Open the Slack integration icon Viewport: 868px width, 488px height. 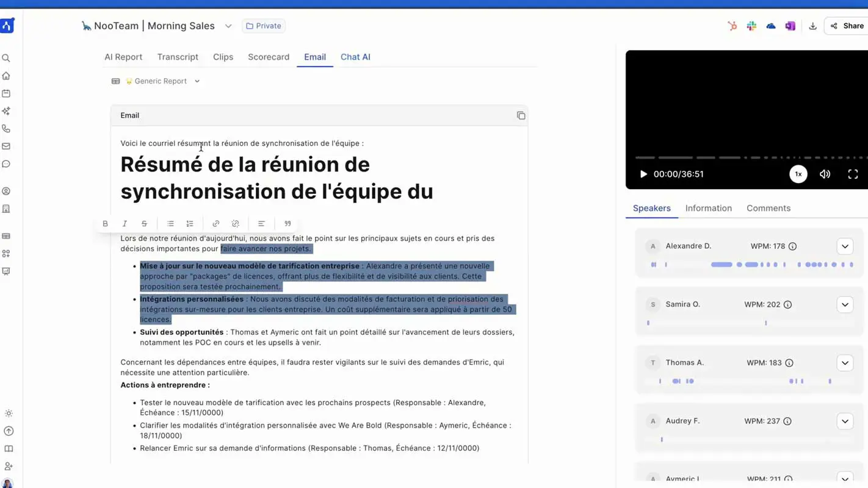(x=751, y=26)
